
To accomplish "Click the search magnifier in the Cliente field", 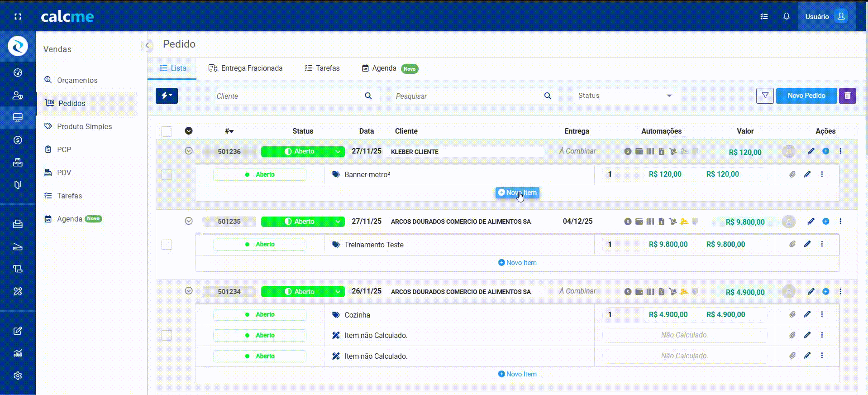I will point(368,96).
